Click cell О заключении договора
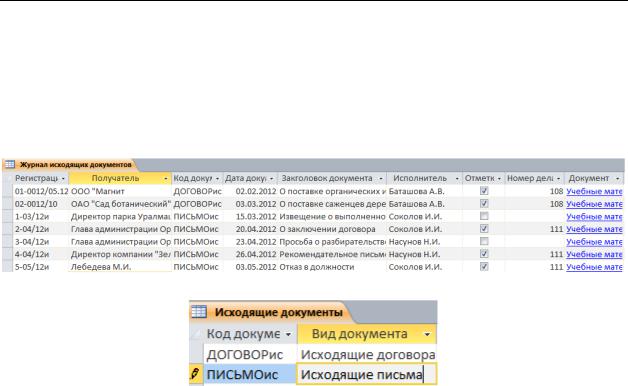Screen dimensions: 628x386 point(332,229)
